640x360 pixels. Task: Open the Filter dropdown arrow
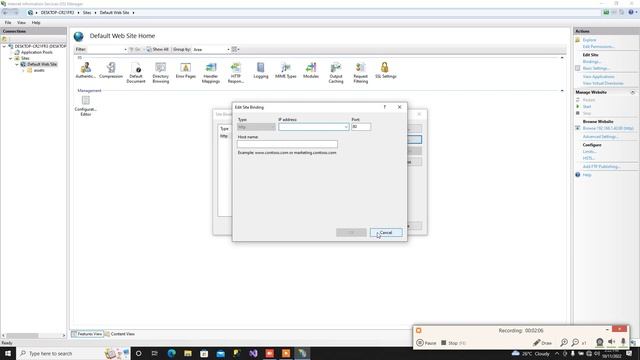tap(125, 49)
